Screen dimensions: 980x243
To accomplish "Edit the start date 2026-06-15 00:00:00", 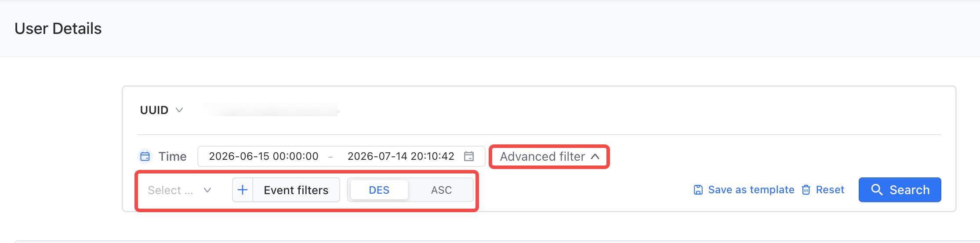I will (264, 156).
